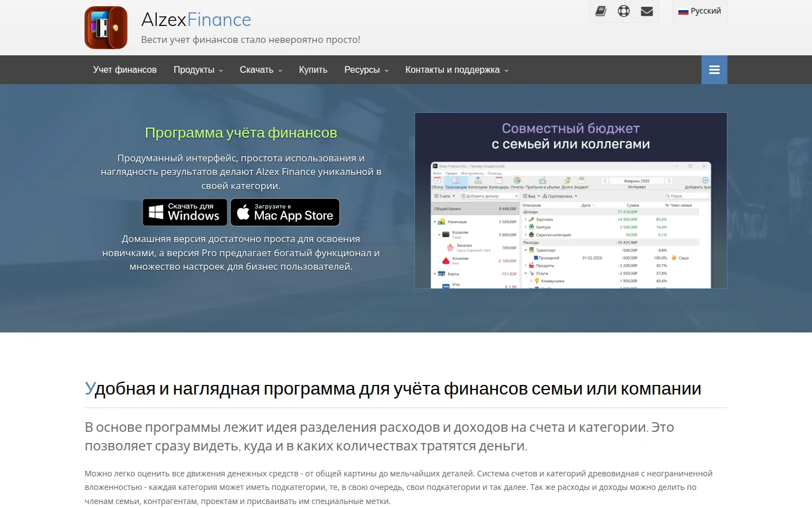
Task: Expand the Продукты dropdown menu
Action: click(198, 70)
